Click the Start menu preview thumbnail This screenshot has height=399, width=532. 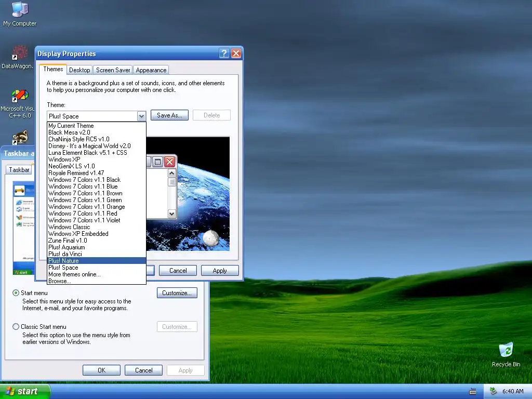point(24,228)
